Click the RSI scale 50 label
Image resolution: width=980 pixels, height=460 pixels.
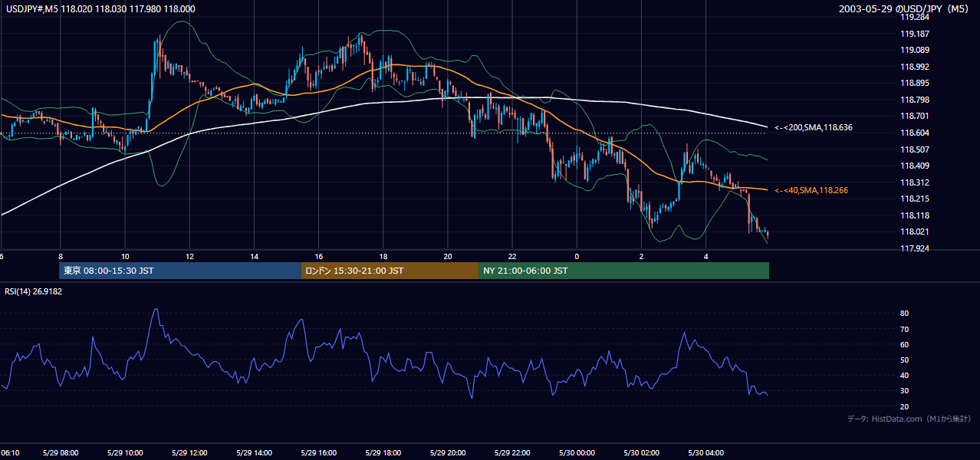pos(904,360)
